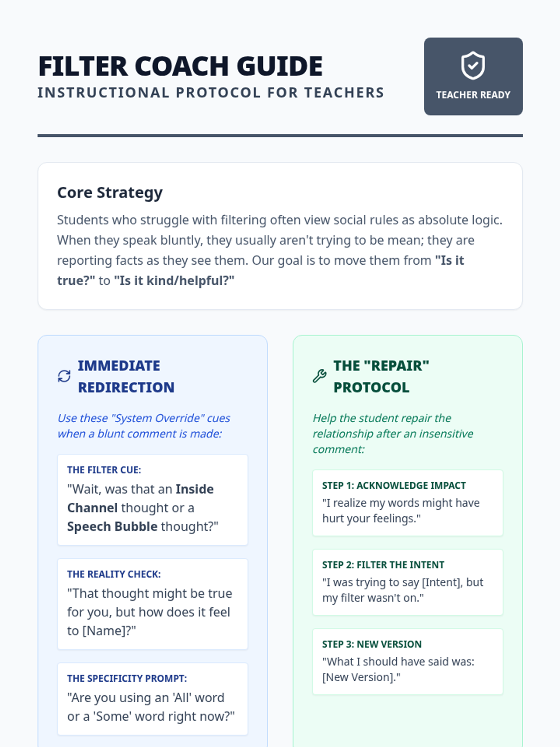Click the Speech Bubble bold phrase
The image size is (560, 747).
pyautogui.click(x=112, y=527)
